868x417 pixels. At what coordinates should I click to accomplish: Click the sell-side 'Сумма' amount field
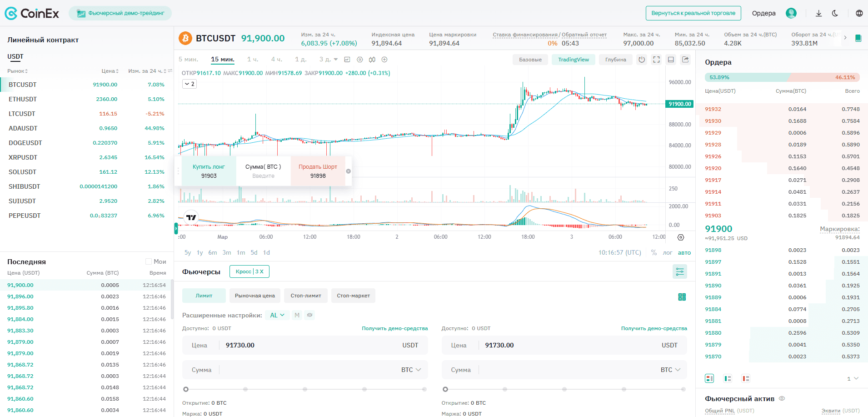tap(564, 370)
